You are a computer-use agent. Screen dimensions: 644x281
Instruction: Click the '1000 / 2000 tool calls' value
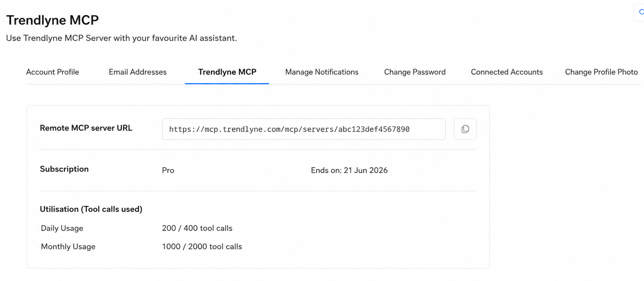click(202, 247)
